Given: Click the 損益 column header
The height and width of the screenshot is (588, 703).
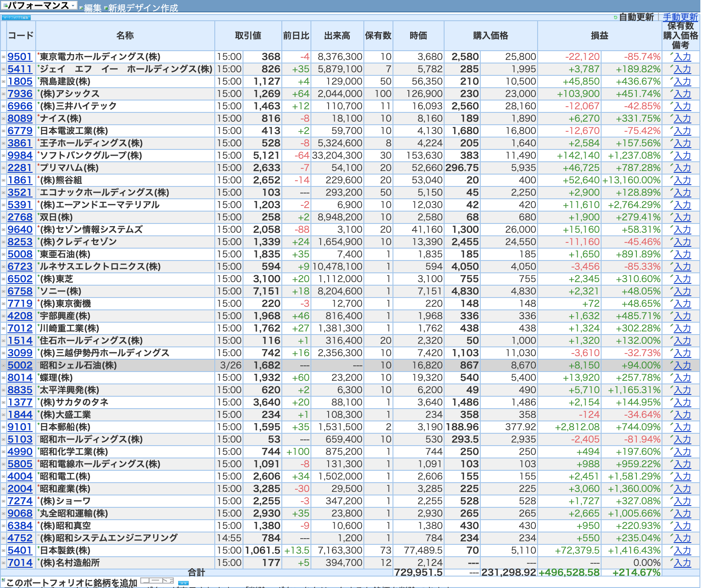Looking at the screenshot, I should point(600,35).
